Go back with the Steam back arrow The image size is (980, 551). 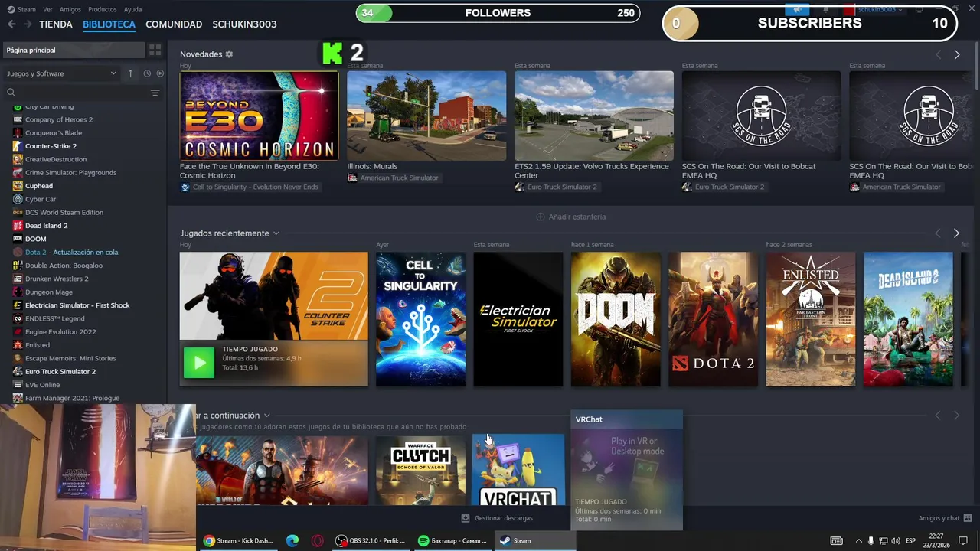click(11, 24)
